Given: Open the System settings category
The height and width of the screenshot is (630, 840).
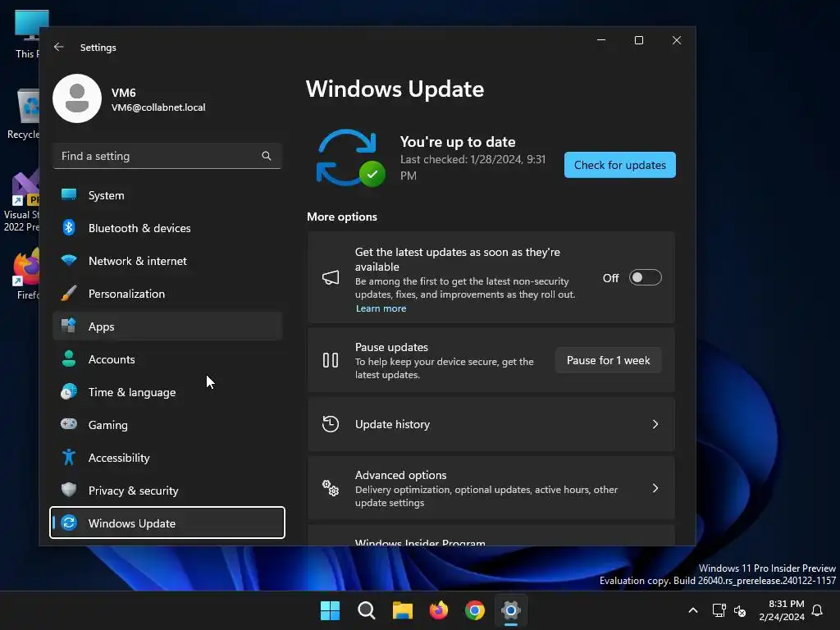Looking at the screenshot, I should click(167, 195).
